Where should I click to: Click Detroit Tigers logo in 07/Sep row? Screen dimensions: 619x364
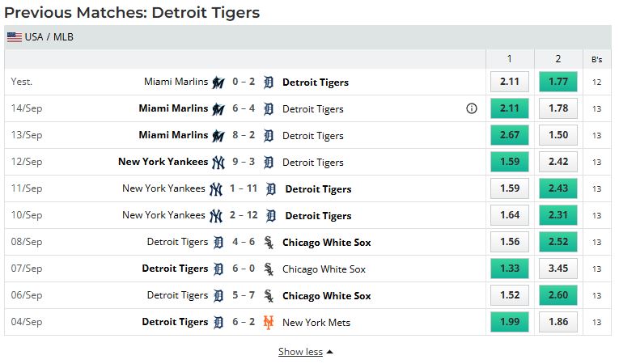tap(218, 269)
